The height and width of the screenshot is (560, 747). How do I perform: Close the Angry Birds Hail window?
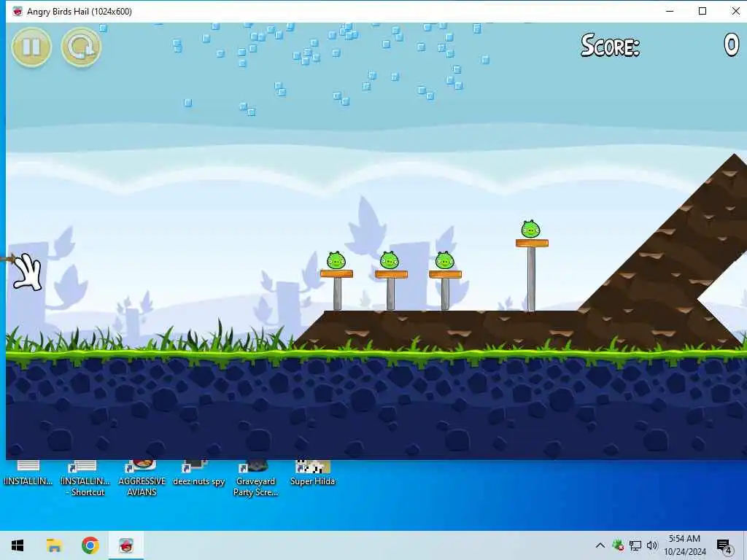735,11
